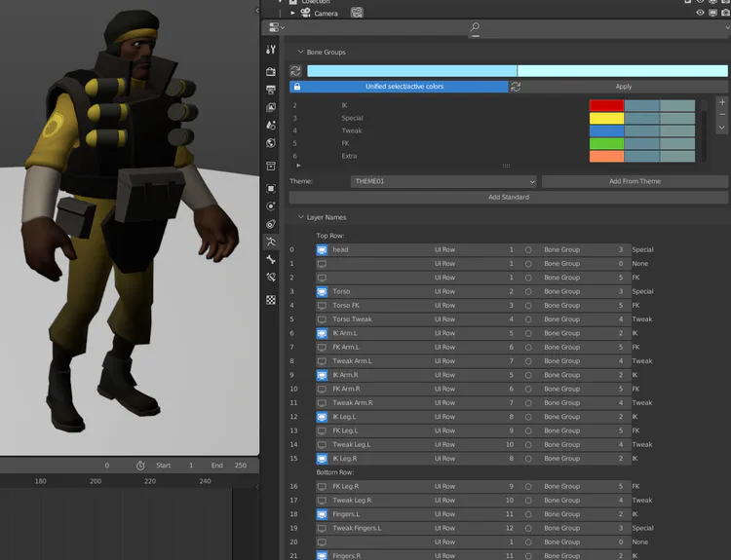731x560 pixels.
Task: Open the Properties editor type dropdown
Action: click(276, 27)
